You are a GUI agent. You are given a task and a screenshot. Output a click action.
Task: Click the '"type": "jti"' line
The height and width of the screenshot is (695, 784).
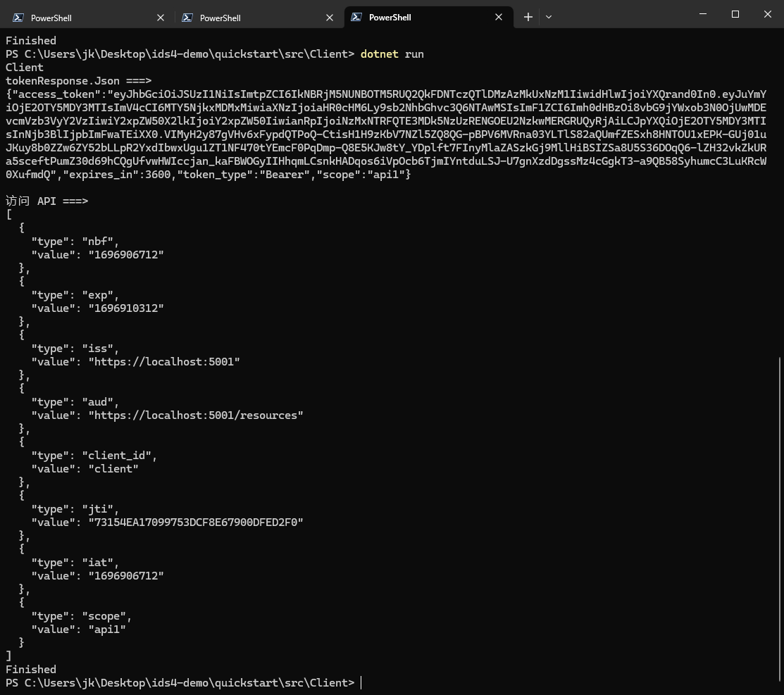(x=75, y=509)
